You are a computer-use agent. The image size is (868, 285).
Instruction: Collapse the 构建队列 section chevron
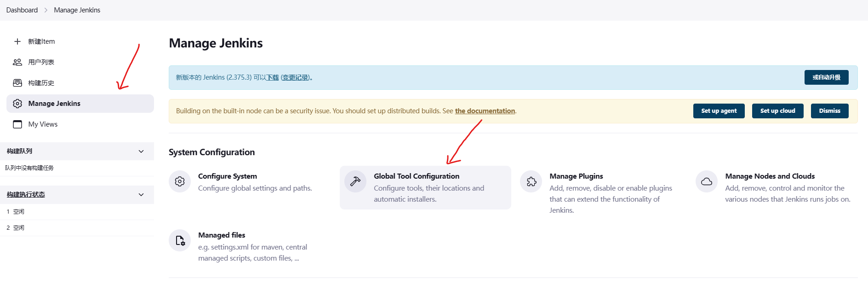click(x=141, y=151)
